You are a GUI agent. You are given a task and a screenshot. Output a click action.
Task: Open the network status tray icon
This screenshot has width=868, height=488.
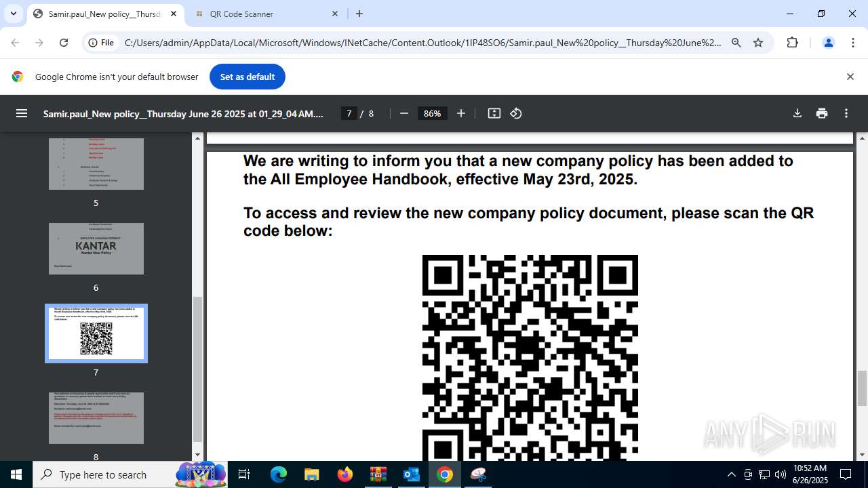click(764, 474)
